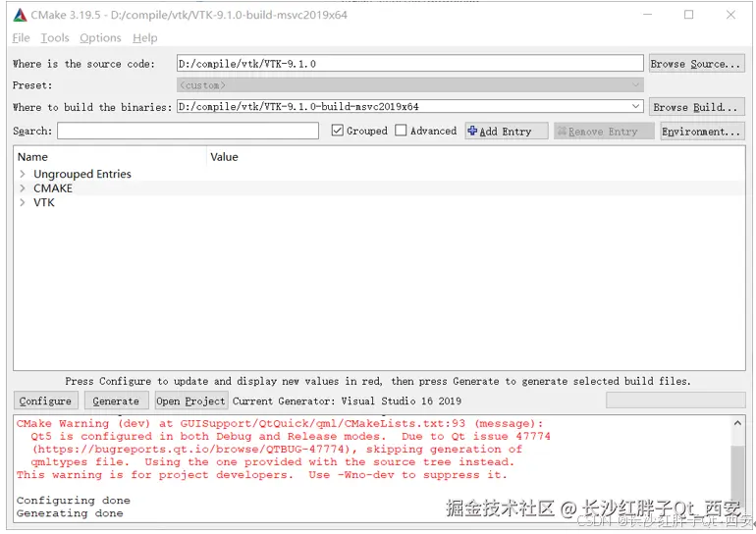This screenshot has width=756, height=534.
Task: Uncheck the Grouped checkbox
Action: [x=338, y=131]
